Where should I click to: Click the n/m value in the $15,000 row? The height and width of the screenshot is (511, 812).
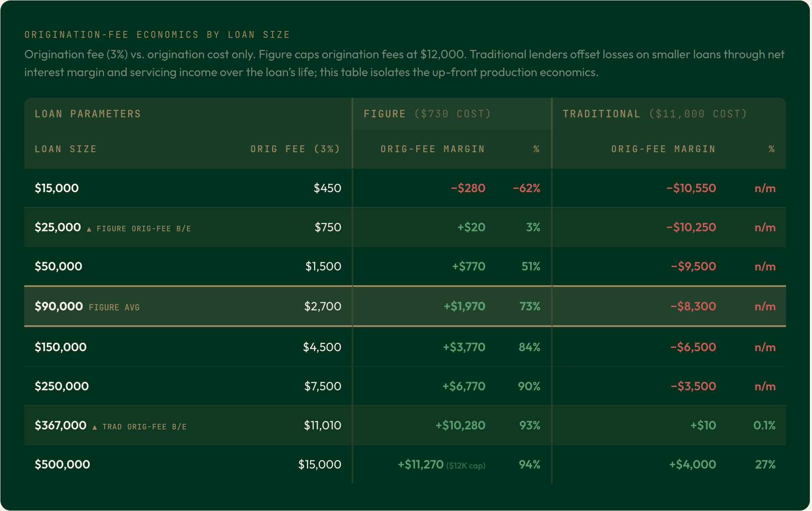[765, 188]
